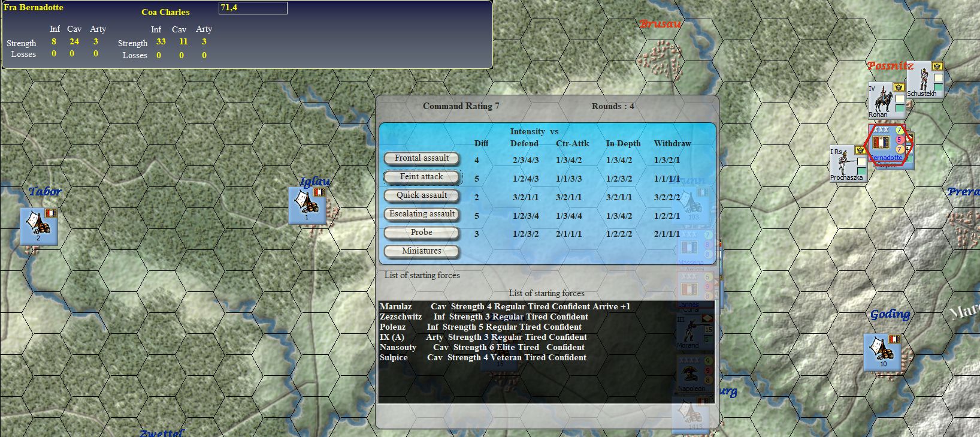Click Feint attack Withdraw value 1/1/1/1
This screenshot has height=437, width=980.
pyautogui.click(x=667, y=179)
